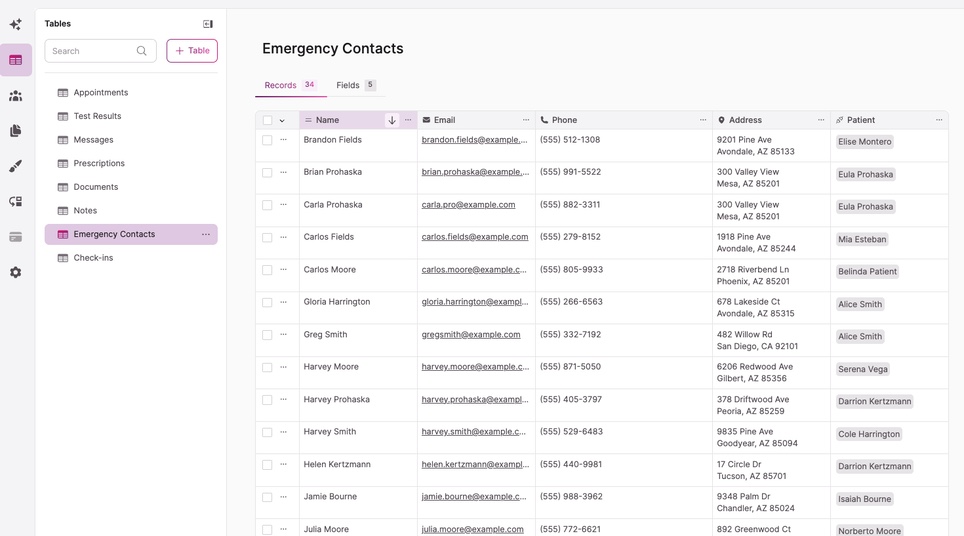This screenshot has height=536, width=964.
Task: Expand the selection dropdown chevron in header
Action: click(282, 120)
